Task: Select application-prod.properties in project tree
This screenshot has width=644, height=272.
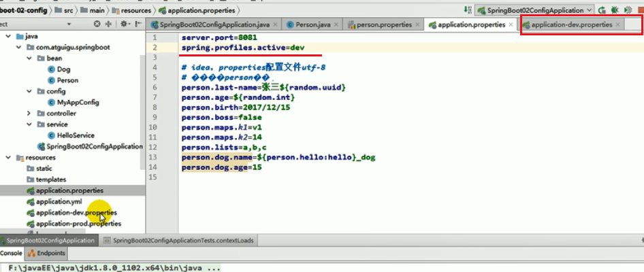Action: 78,224
